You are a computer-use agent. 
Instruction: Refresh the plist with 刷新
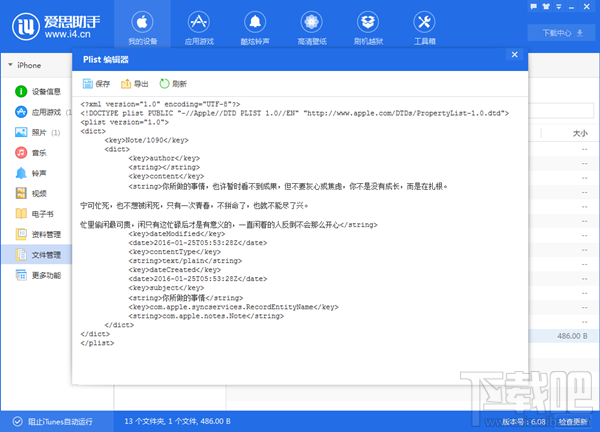point(173,84)
